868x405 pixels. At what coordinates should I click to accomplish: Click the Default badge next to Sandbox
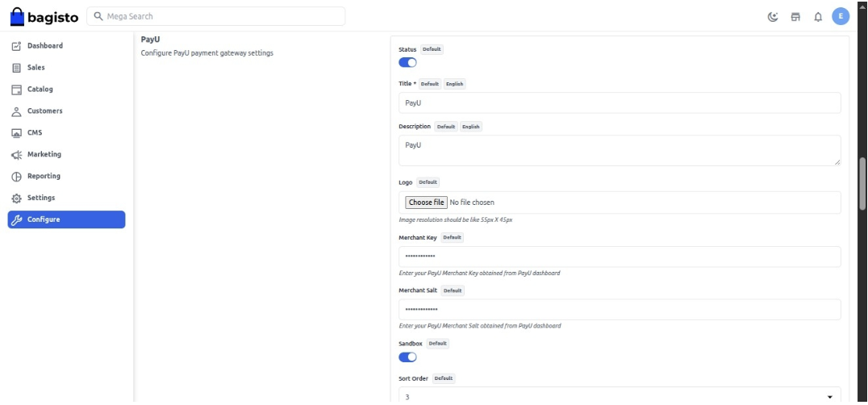[x=437, y=344]
